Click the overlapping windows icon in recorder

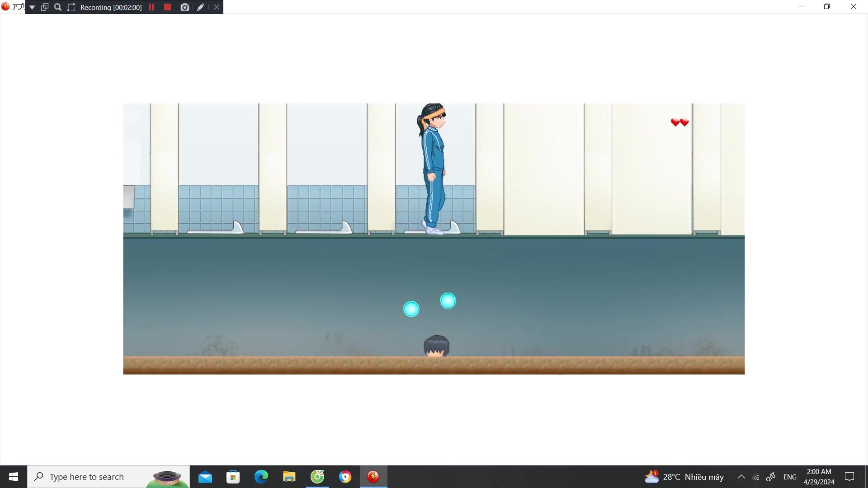[x=45, y=7]
